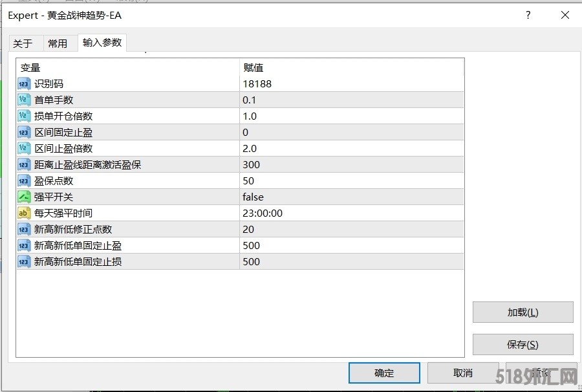
Task: Click the boolean icon beside 强平开关
Action: pos(24,197)
